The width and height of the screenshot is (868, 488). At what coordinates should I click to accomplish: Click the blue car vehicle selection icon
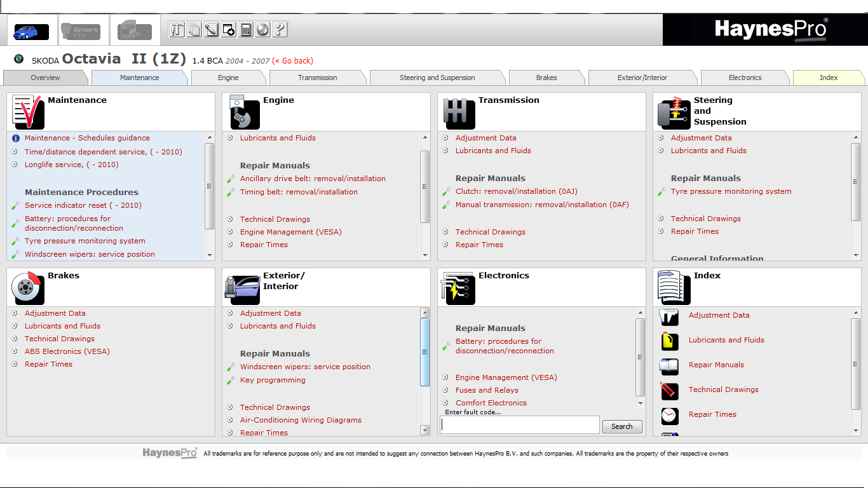pyautogui.click(x=31, y=30)
